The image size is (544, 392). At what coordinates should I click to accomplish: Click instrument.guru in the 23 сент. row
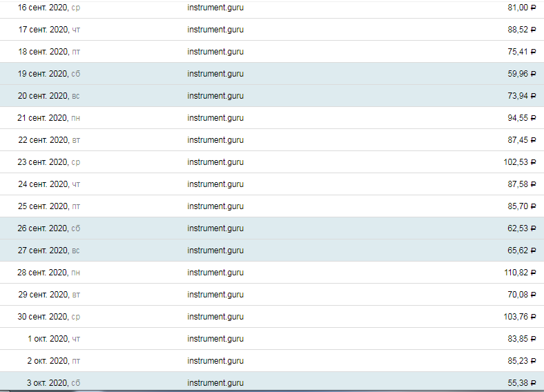(x=215, y=162)
